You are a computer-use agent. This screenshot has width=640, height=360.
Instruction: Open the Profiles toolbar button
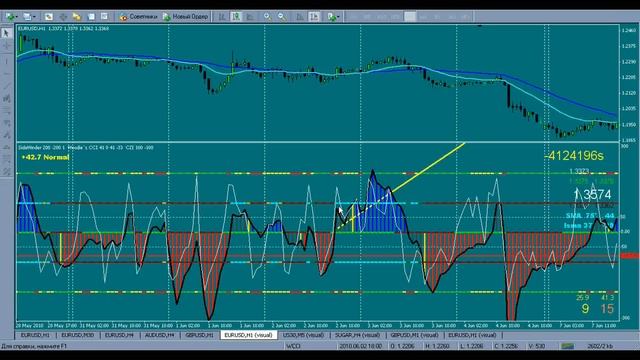[27, 17]
